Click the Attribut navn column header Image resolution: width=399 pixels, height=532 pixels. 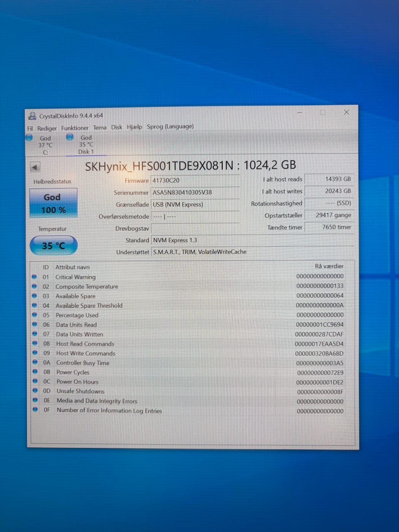click(x=73, y=267)
